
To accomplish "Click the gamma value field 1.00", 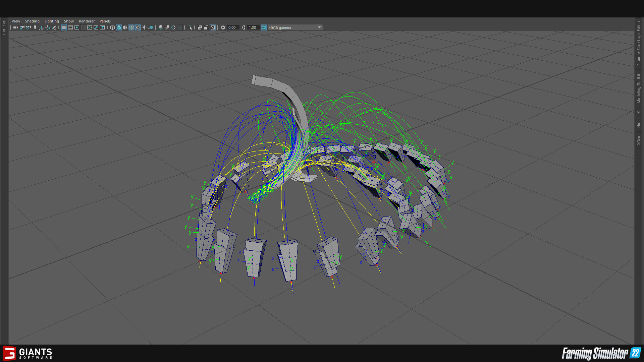I will click(253, 27).
